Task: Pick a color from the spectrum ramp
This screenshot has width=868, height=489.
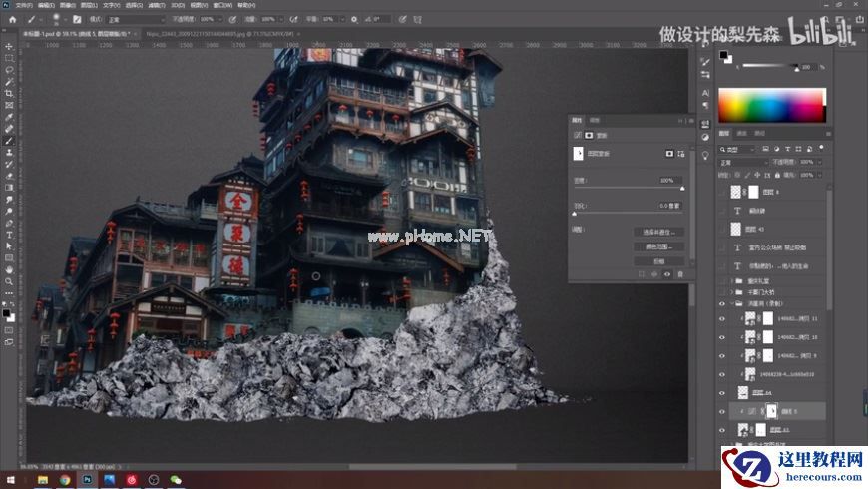Action: click(771, 105)
